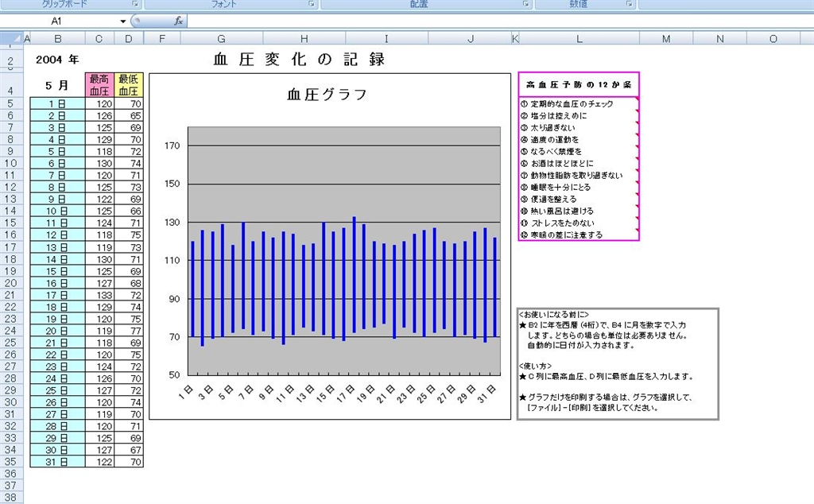Select the 血圧グラフ chart title
Screen dimensions: 814x504
coord(327,95)
